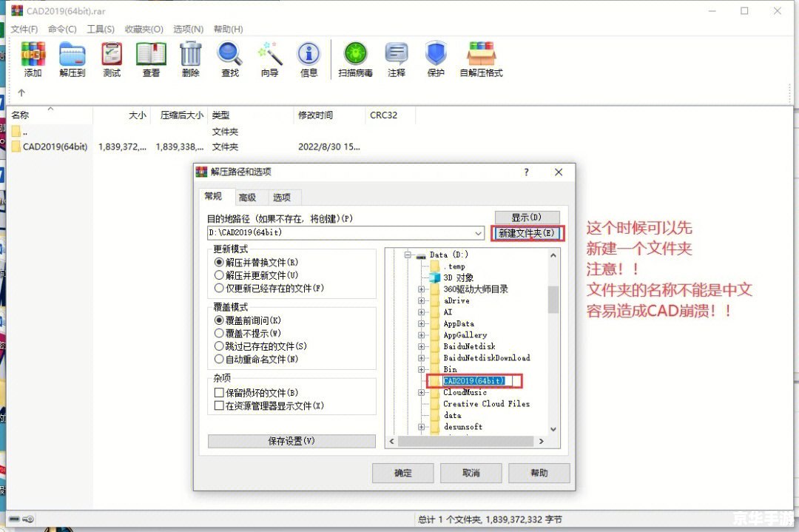Close the 解压路径和选项 dialog

click(x=559, y=172)
